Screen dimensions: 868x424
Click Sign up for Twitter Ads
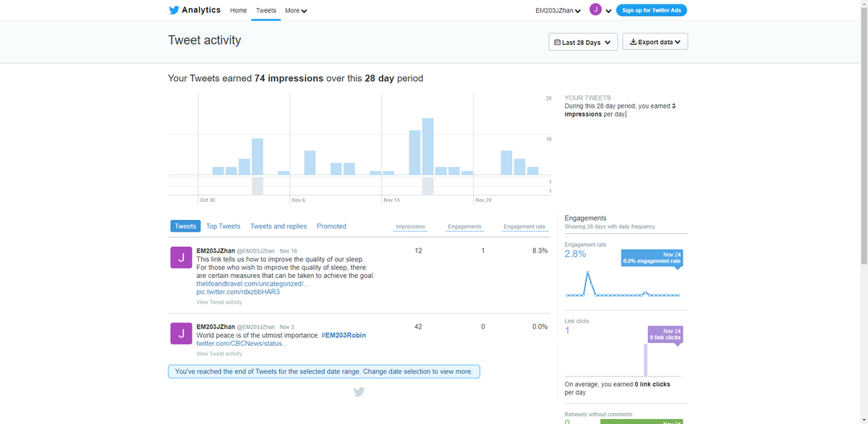pos(652,10)
